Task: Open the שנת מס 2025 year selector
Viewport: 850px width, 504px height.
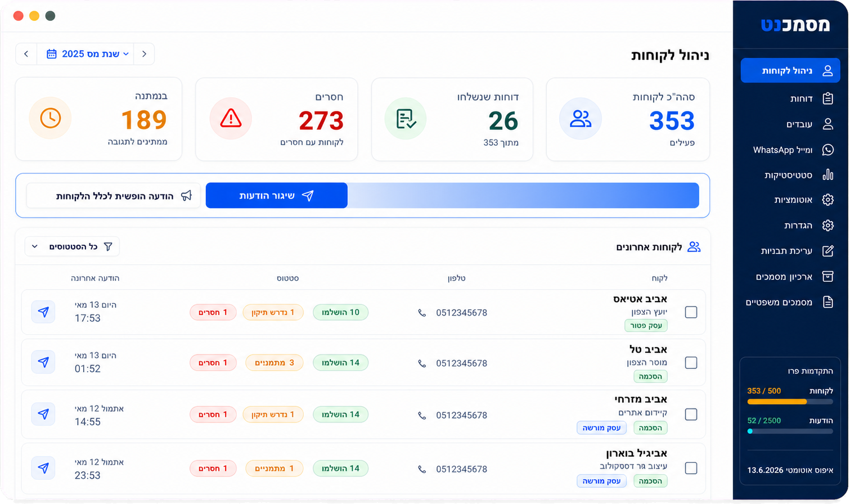Action: [88, 54]
